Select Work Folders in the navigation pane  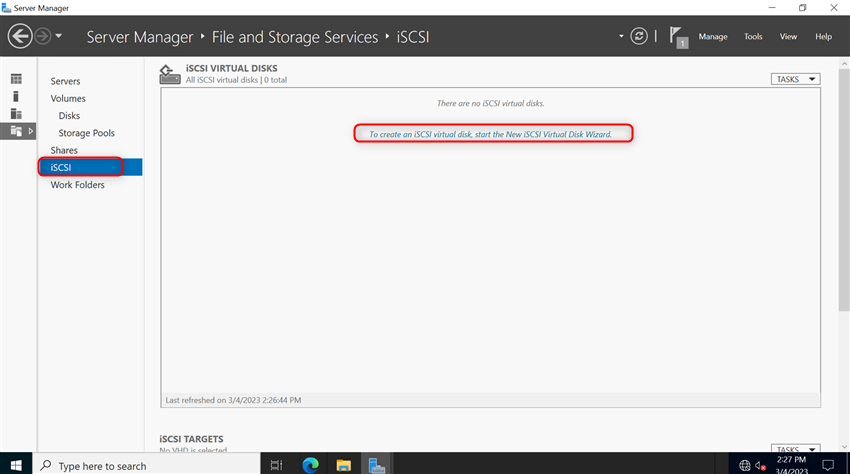point(78,185)
